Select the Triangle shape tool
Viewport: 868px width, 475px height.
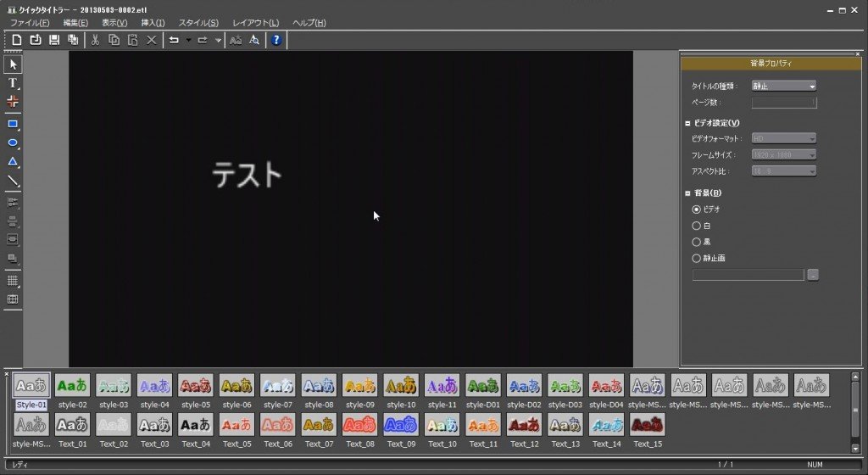pos(13,162)
